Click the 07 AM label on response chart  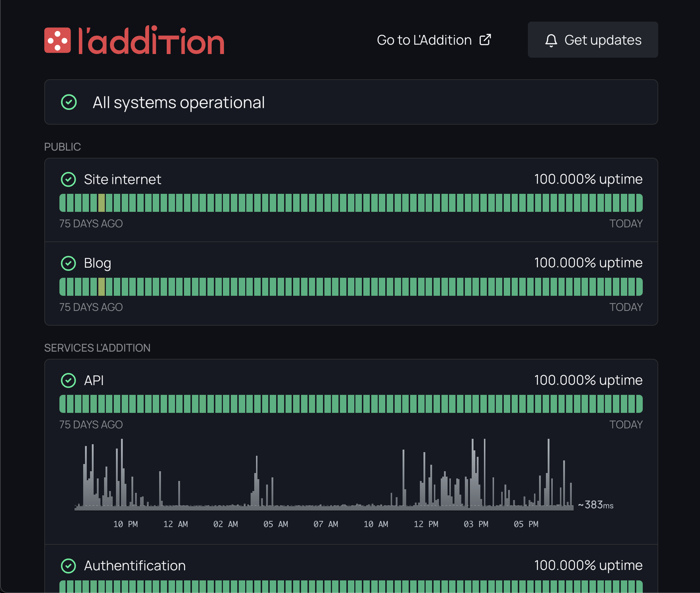pyautogui.click(x=326, y=524)
